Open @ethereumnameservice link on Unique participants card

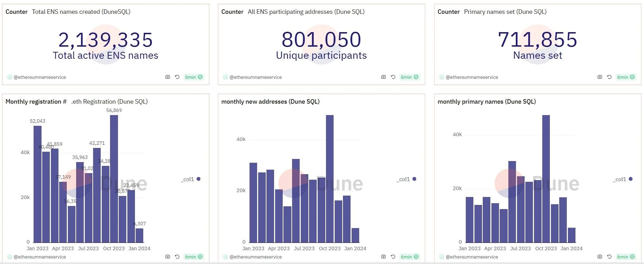256,77
